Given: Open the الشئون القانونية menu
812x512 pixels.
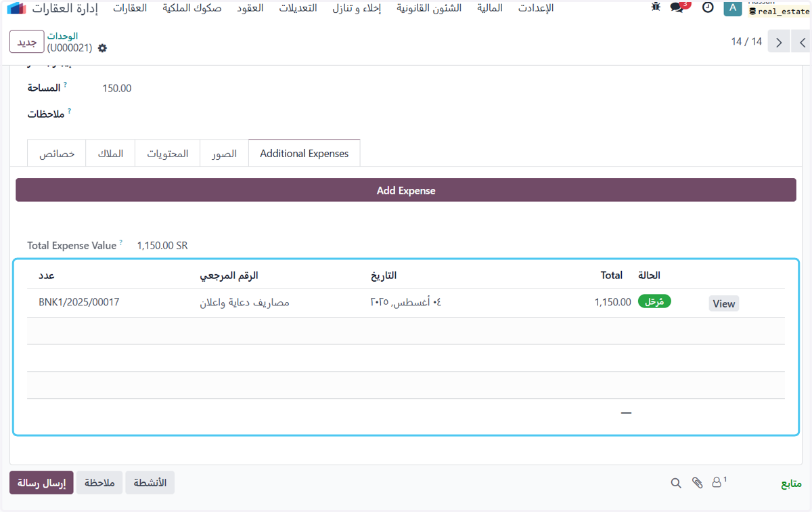Looking at the screenshot, I should [429, 8].
